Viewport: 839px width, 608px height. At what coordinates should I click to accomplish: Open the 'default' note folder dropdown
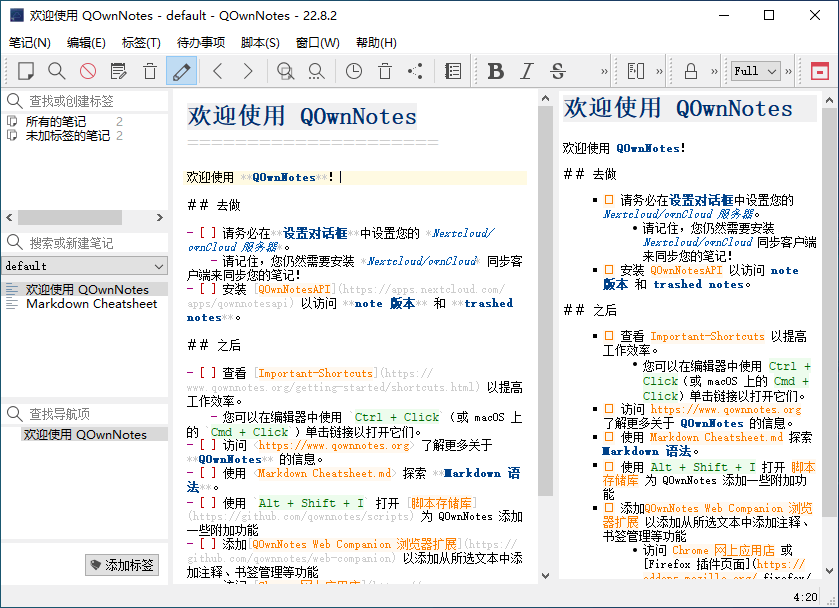[85, 266]
